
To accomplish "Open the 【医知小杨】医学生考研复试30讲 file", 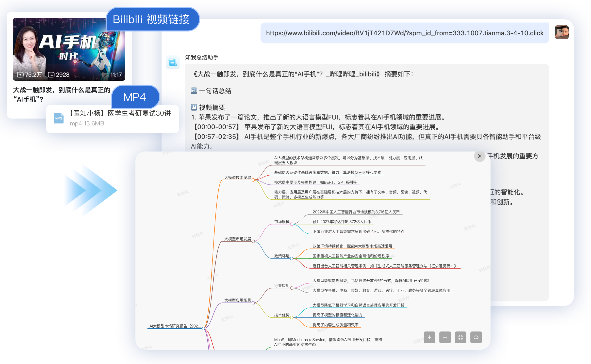I will [x=113, y=119].
